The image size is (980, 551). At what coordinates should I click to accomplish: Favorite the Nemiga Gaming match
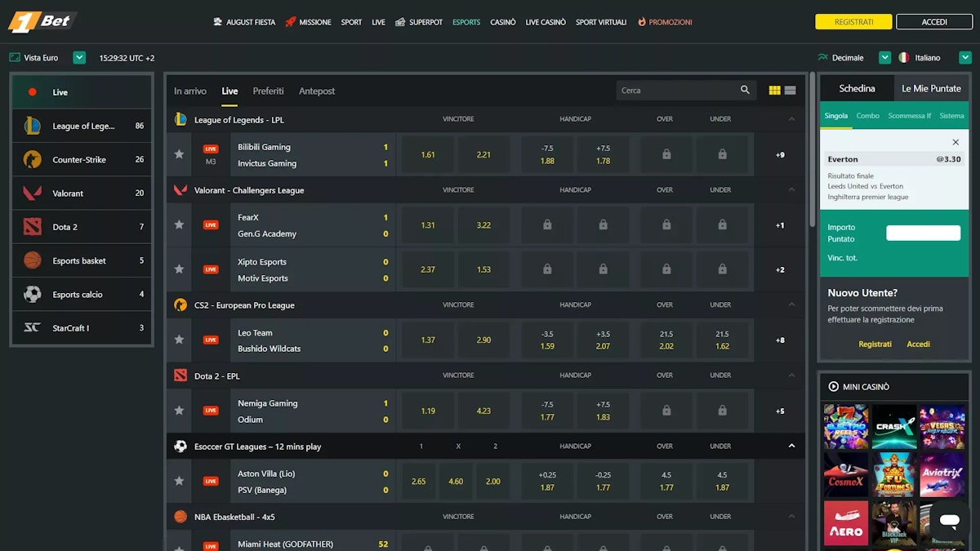[179, 411]
